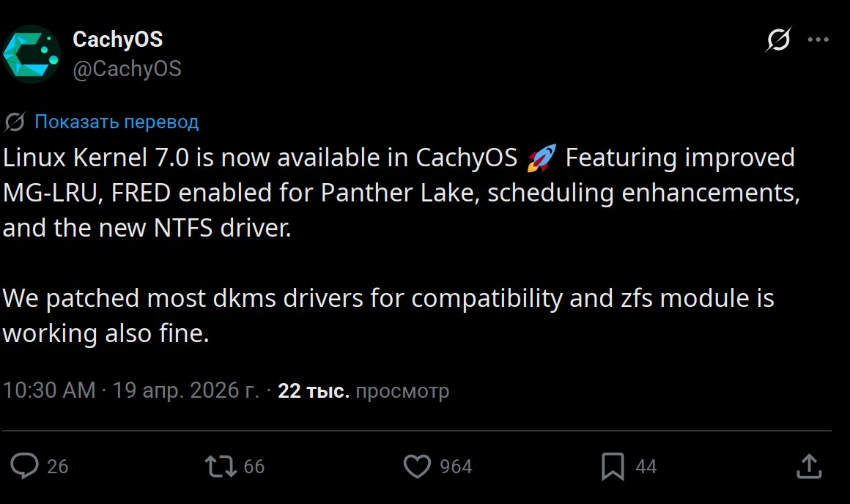The image size is (850, 504).
Task: Click the small icon before Показать перевод
Action: click(x=15, y=122)
